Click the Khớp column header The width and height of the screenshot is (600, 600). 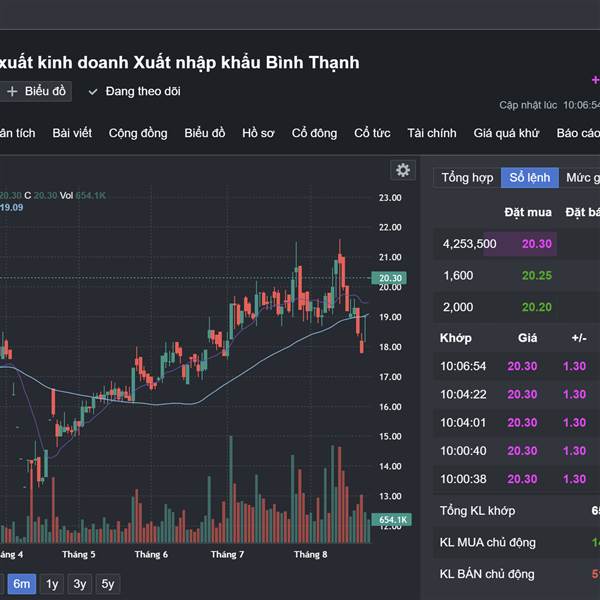click(455, 338)
